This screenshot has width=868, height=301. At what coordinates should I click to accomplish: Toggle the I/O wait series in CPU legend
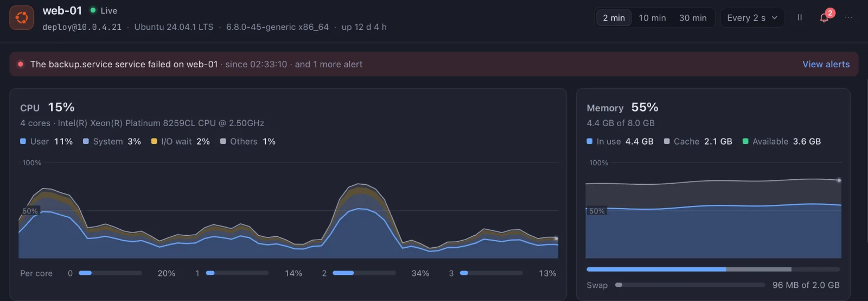pos(180,141)
